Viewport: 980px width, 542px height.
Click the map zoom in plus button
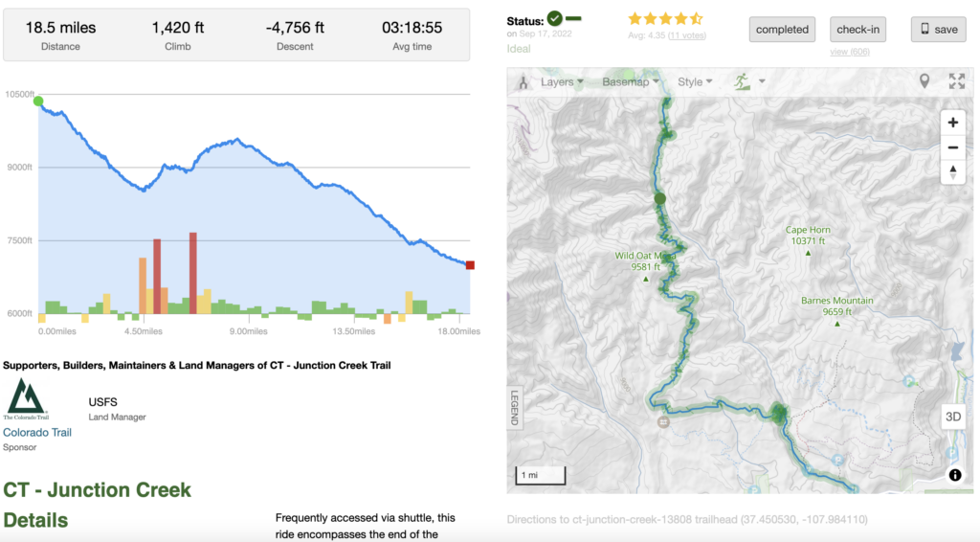click(x=952, y=123)
